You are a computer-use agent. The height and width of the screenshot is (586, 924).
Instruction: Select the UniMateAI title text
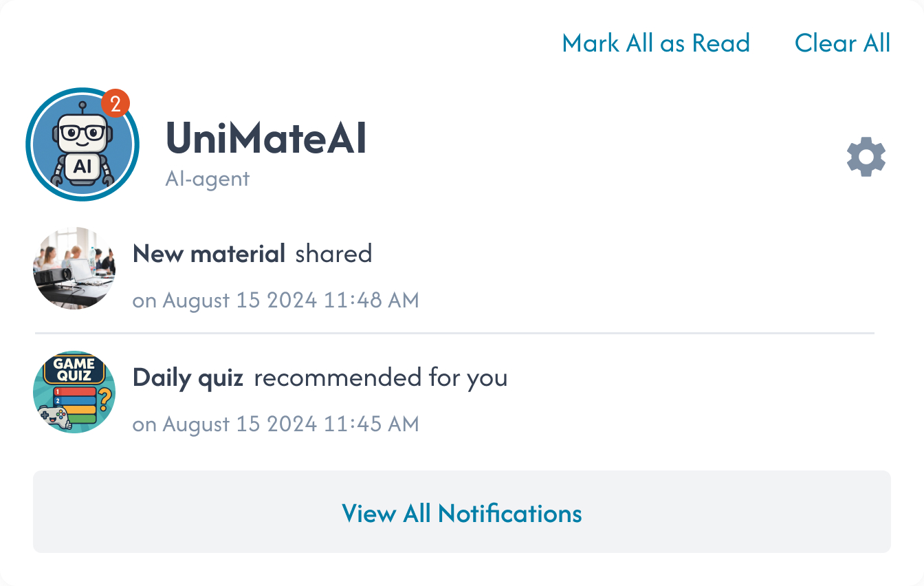coord(265,139)
